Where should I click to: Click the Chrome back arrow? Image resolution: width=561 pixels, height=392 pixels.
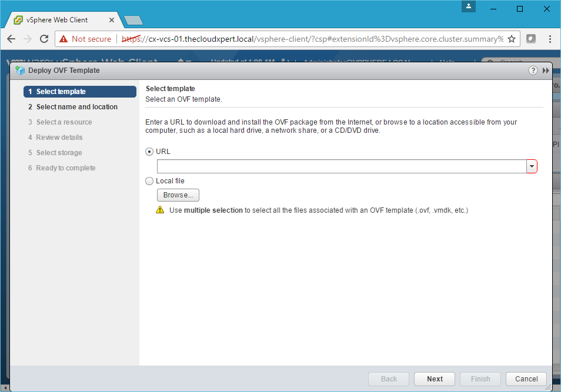pos(12,39)
